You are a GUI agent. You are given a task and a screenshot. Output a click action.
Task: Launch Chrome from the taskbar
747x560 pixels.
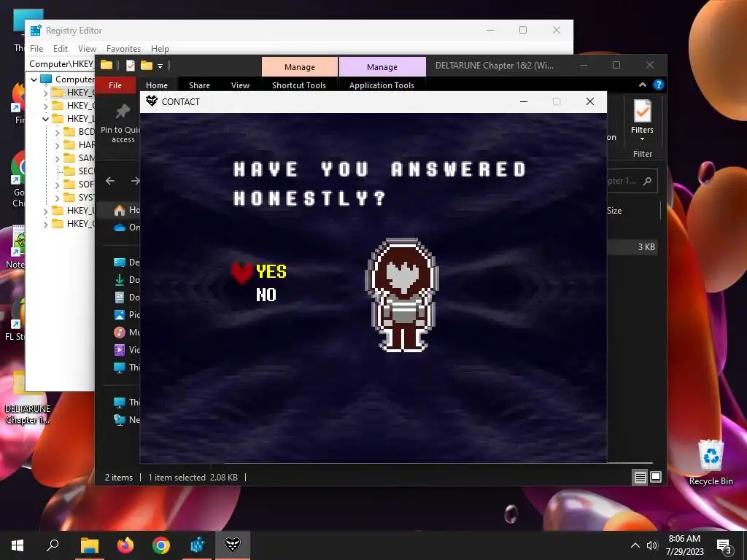click(x=161, y=545)
